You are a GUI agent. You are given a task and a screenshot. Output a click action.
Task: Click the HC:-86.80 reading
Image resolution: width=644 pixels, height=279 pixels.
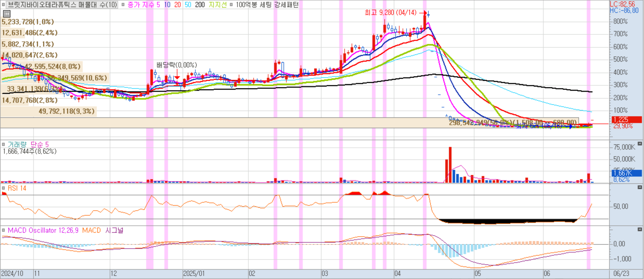pyautogui.click(x=624, y=10)
